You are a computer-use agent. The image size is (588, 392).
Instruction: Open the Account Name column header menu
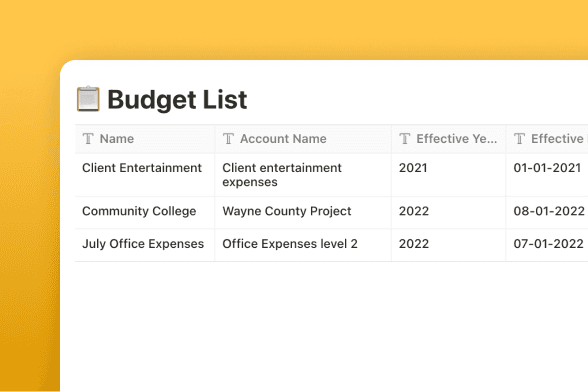[x=303, y=139]
